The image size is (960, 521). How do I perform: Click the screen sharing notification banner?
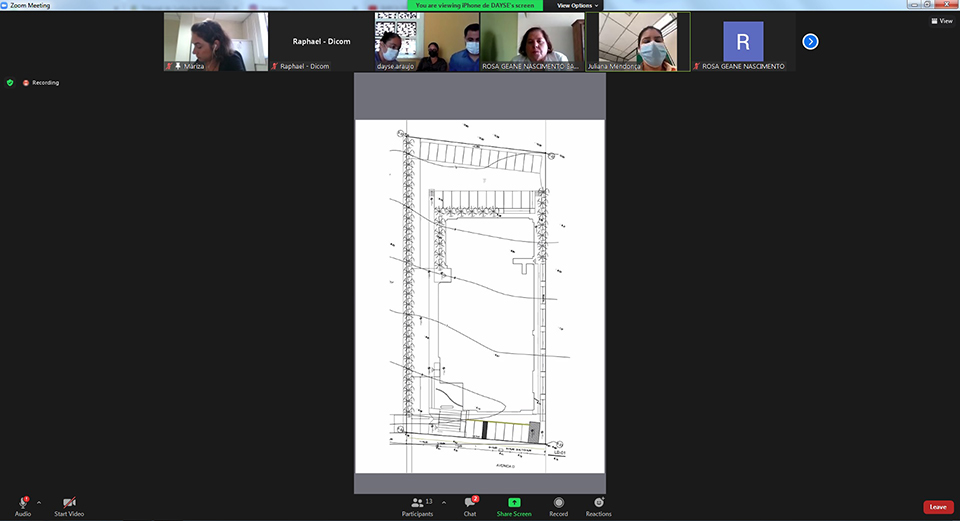478,5
